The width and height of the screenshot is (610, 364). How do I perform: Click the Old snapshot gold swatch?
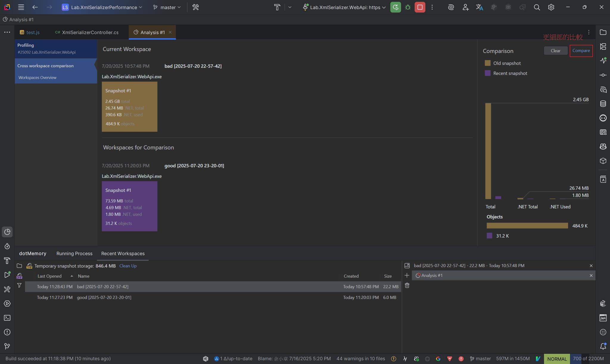[488, 63]
